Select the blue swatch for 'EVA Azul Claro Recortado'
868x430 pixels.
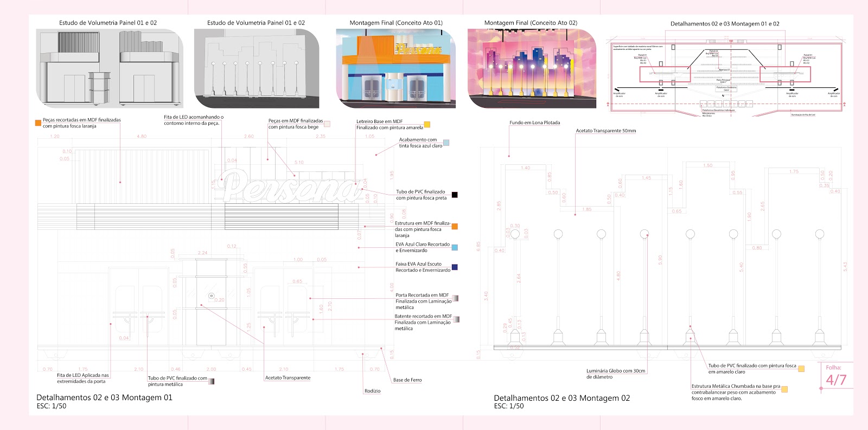point(455,247)
